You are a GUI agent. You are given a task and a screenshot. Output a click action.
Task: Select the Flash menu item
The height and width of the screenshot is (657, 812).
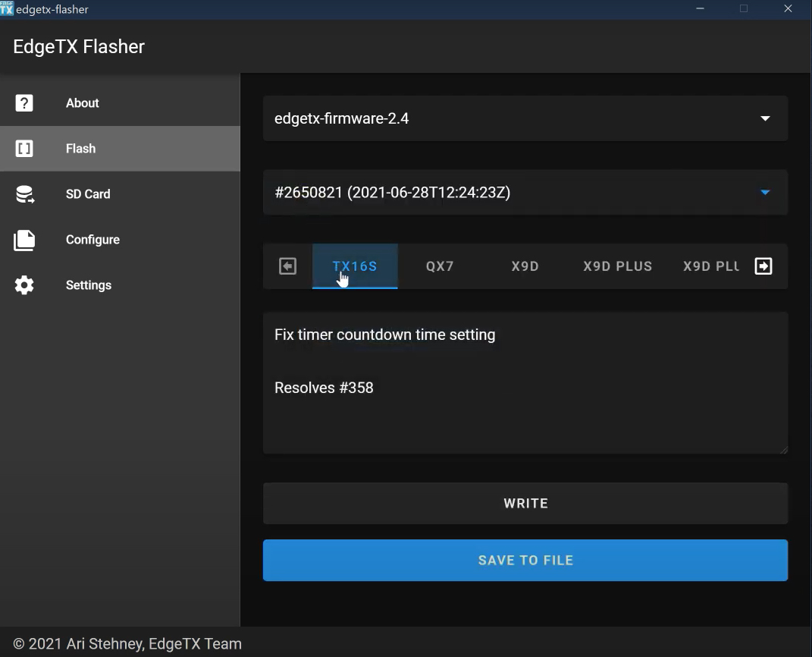coord(120,149)
